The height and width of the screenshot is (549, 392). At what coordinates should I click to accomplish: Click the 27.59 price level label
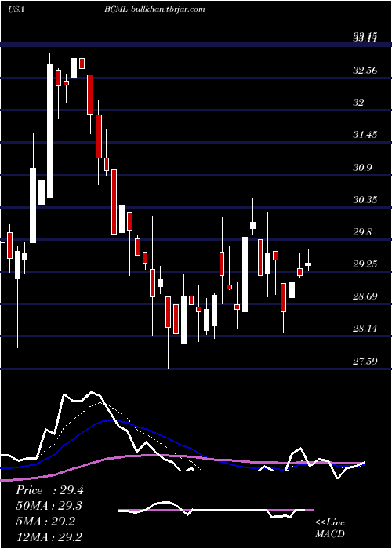(x=365, y=361)
